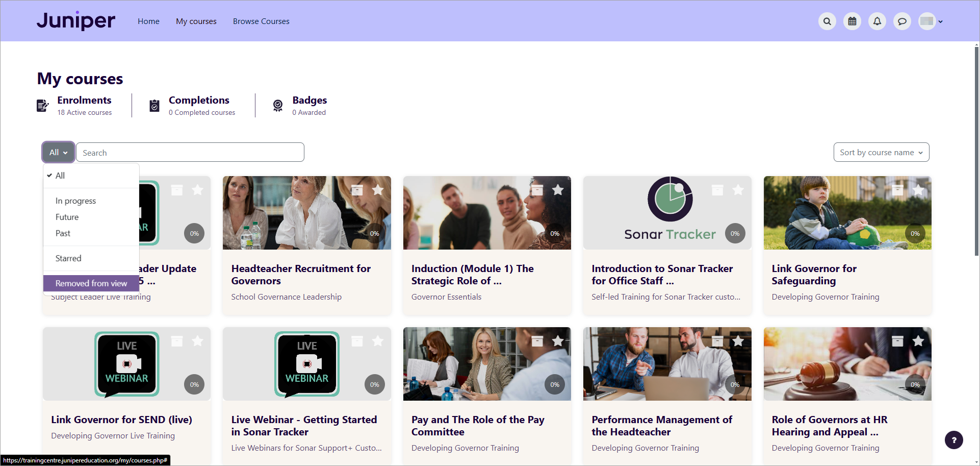980x466 pixels.
Task: Open the search icon in header
Action: (827, 21)
